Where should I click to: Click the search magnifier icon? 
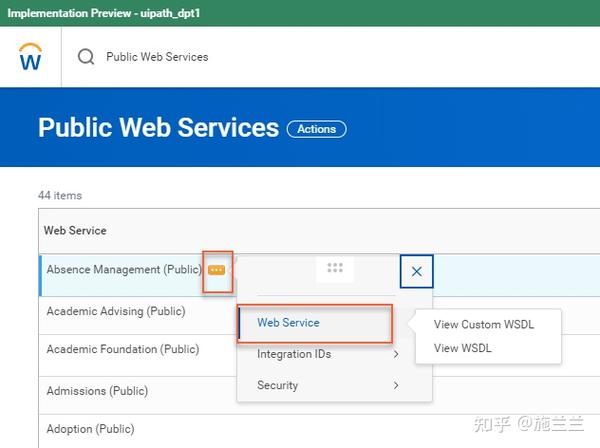[86, 57]
